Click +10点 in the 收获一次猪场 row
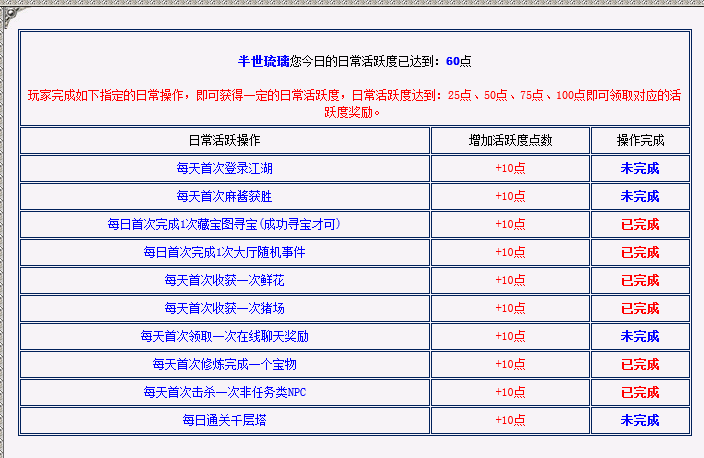Viewport: 704px width, 458px height. pos(510,308)
